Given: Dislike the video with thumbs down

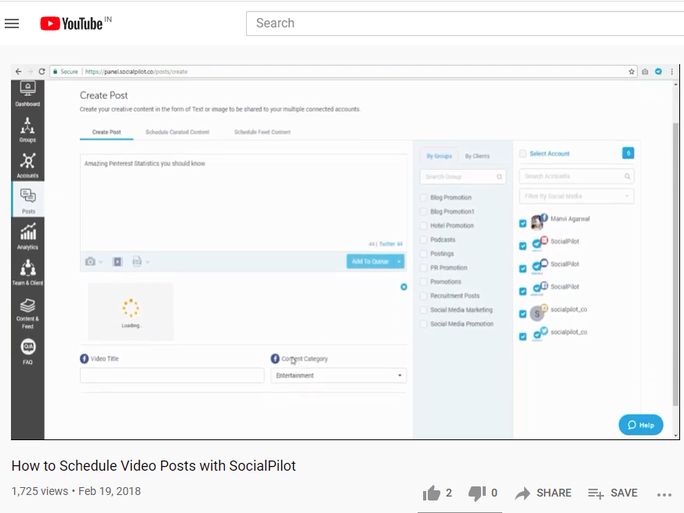Looking at the screenshot, I should click(x=477, y=493).
